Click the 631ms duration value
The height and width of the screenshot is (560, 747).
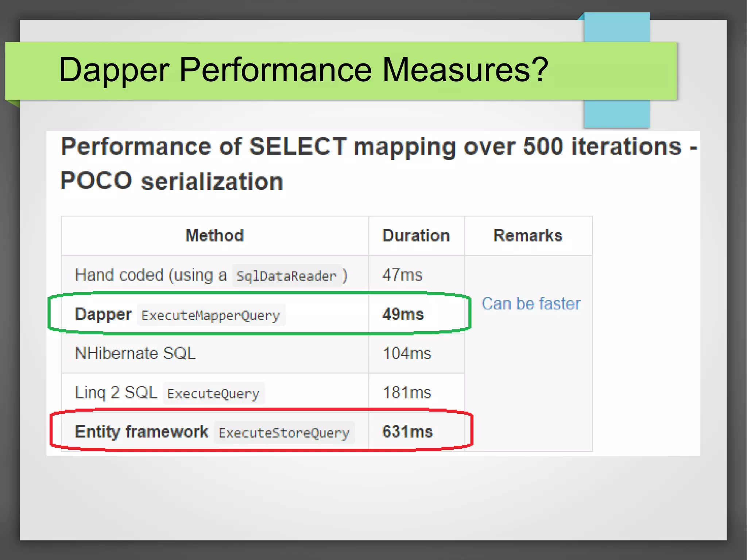coord(407,432)
